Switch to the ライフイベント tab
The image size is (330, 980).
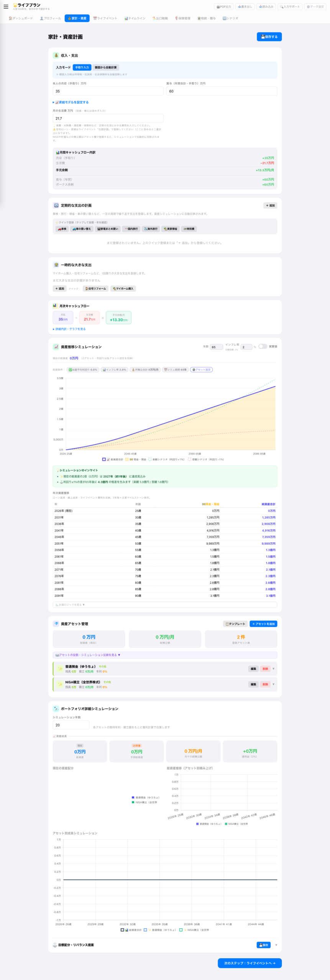105,18
